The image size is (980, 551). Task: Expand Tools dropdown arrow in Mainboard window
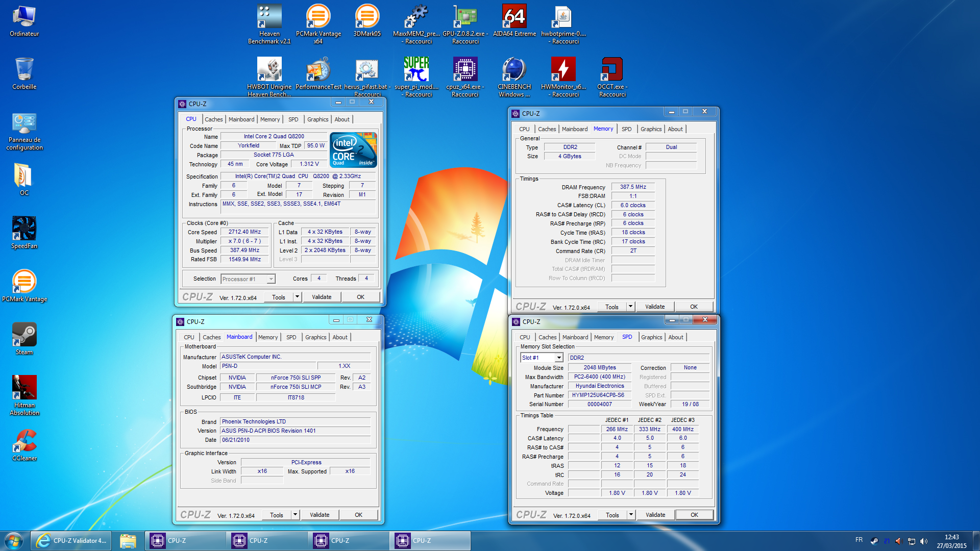tap(296, 515)
